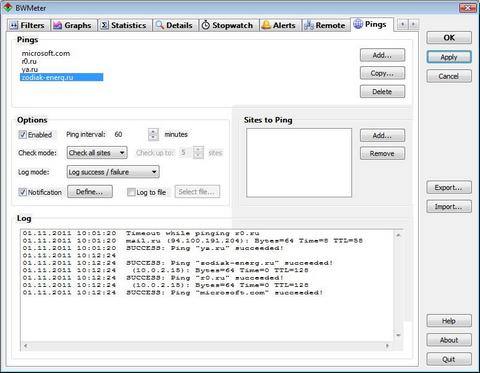Click the BWMeter title bar app icon
The image size is (480, 373).
click(8, 7)
